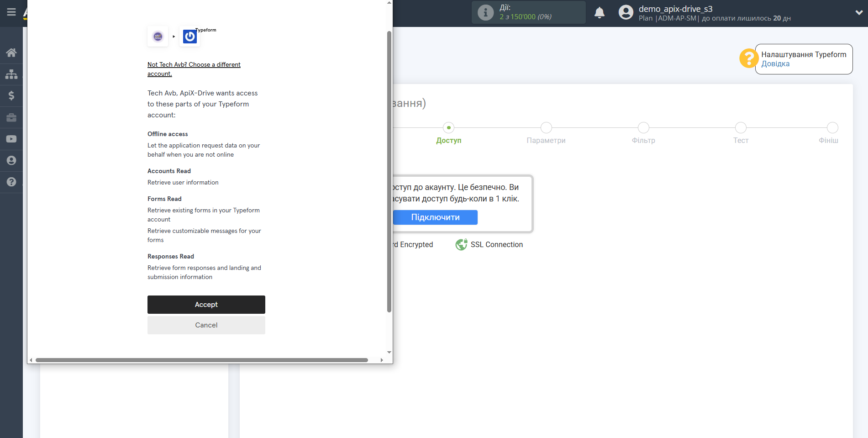Viewport: 868px width, 438px height.
Task: Click the Forms Read heading
Action: (164, 199)
